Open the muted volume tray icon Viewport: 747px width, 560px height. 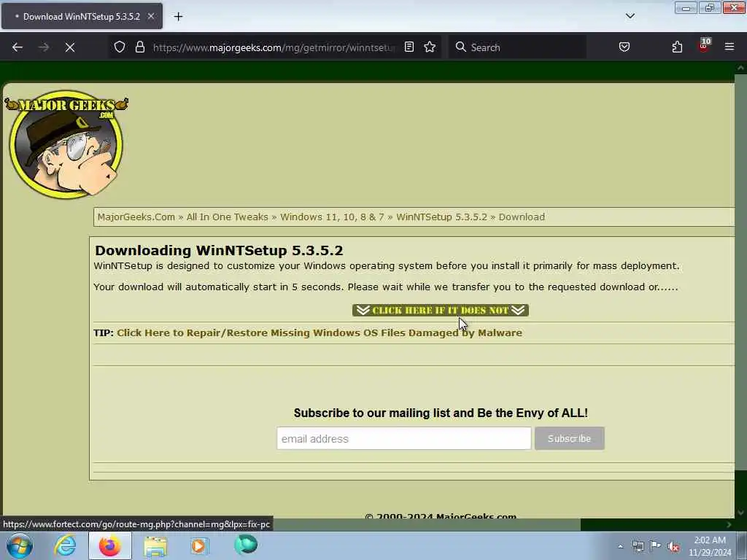click(673, 547)
